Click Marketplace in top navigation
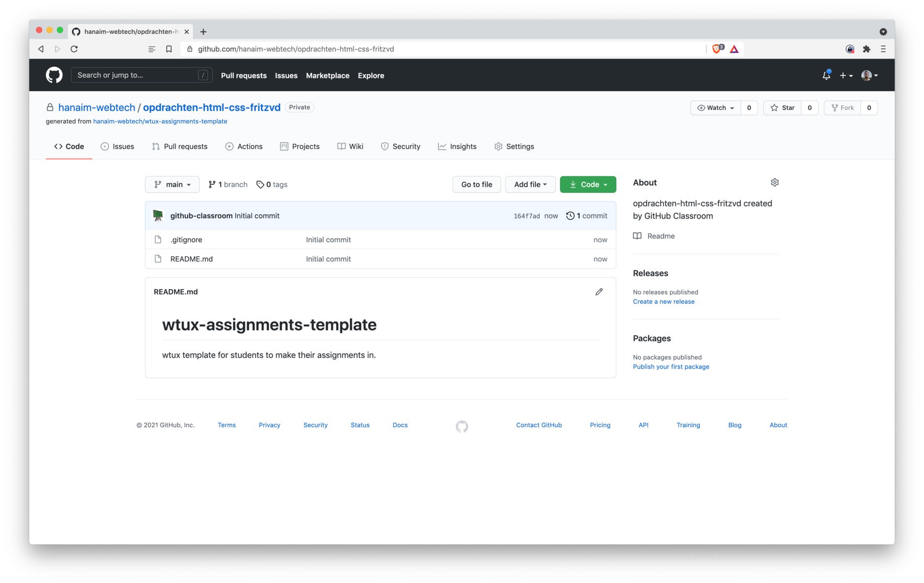 tap(327, 75)
